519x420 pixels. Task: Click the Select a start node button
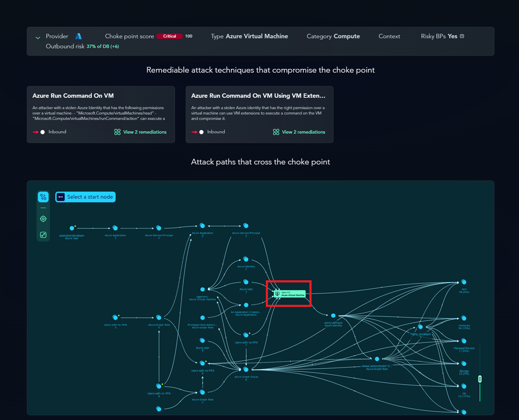click(86, 197)
